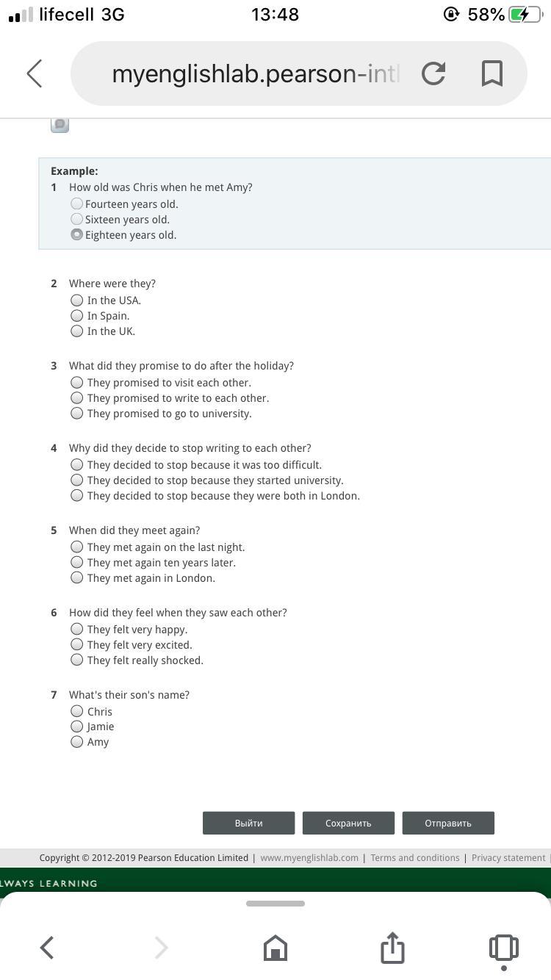Open the Terms and conditions link
The image size is (551, 980).
[414, 857]
